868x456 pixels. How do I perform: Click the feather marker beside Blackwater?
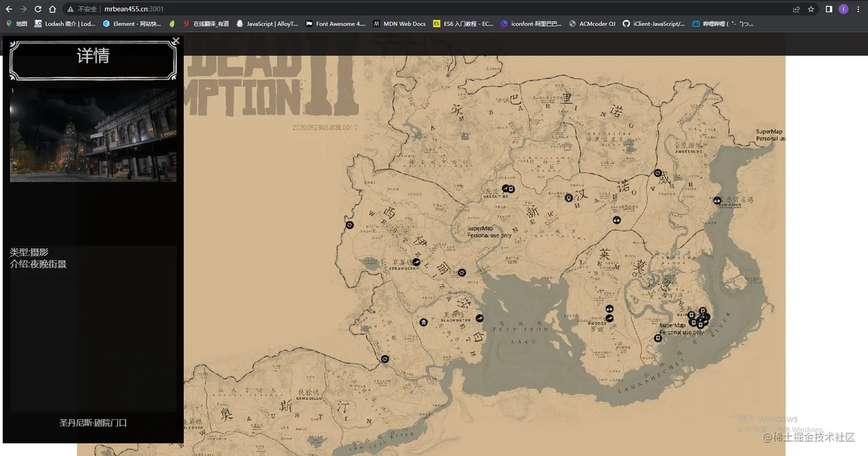coord(479,318)
